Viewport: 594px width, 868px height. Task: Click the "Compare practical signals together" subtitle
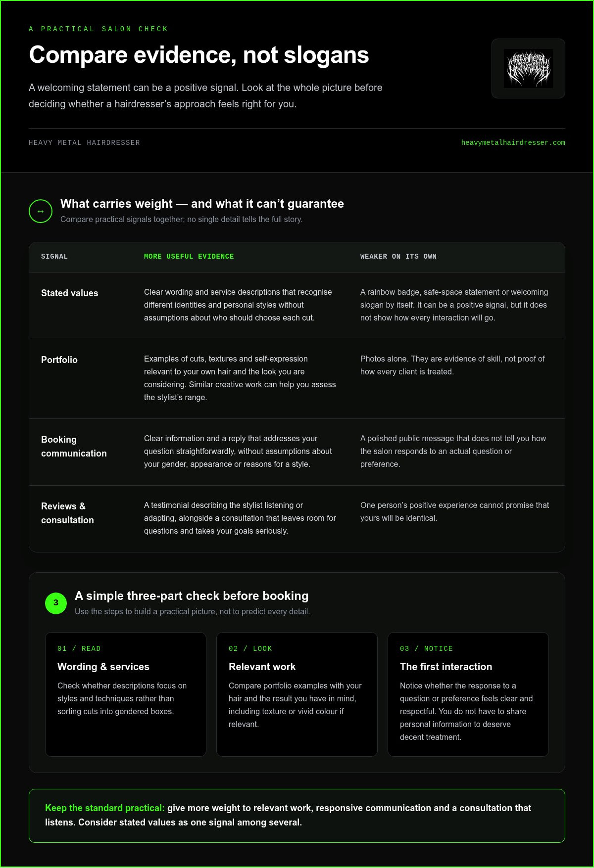point(181,220)
